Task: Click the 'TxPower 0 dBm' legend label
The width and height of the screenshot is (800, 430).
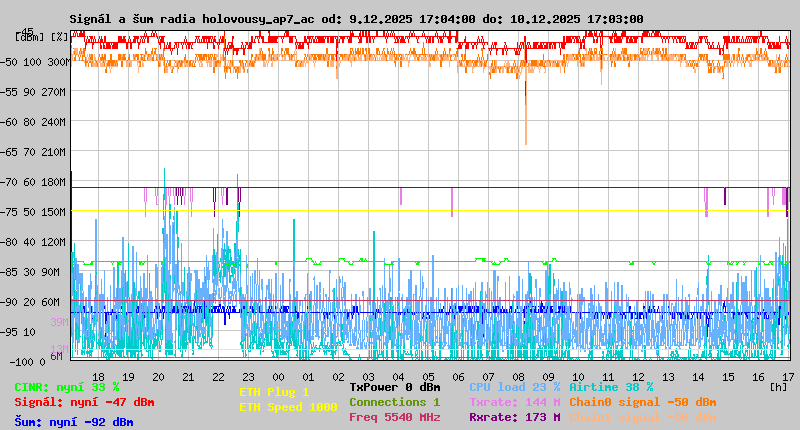Action: [395, 388]
